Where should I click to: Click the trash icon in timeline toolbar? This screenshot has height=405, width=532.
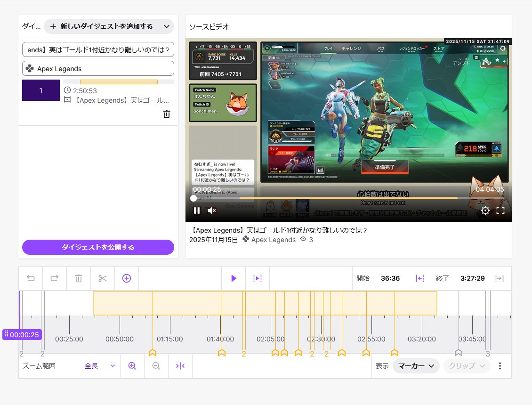coord(79,278)
